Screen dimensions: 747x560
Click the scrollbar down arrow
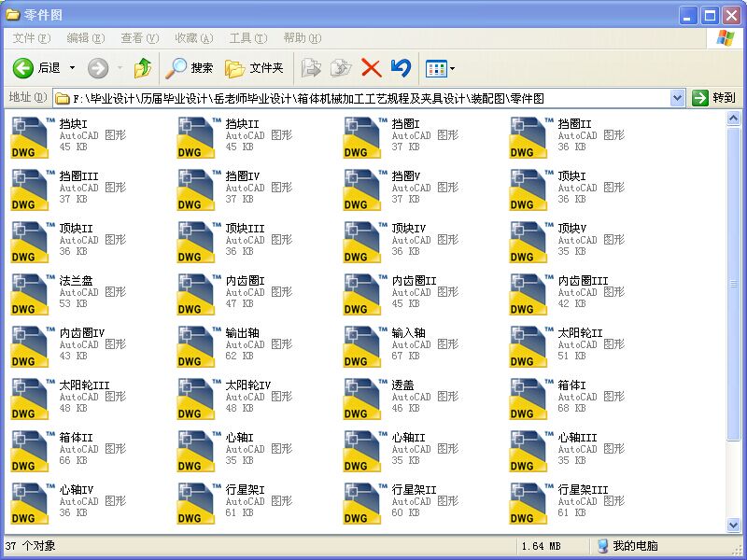click(x=734, y=525)
